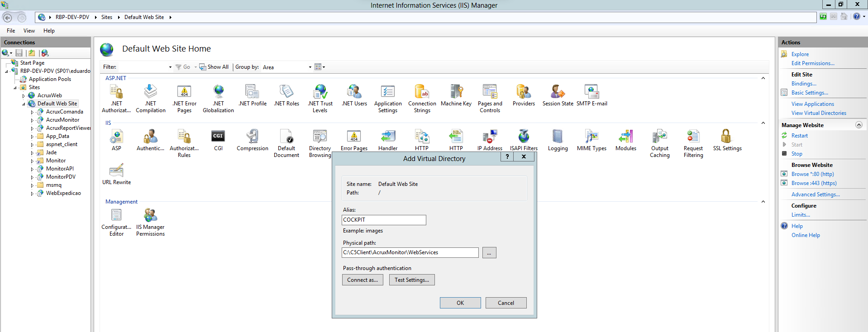This screenshot has height=332, width=868.
Task: Click View Virtual Directories link
Action: (819, 113)
